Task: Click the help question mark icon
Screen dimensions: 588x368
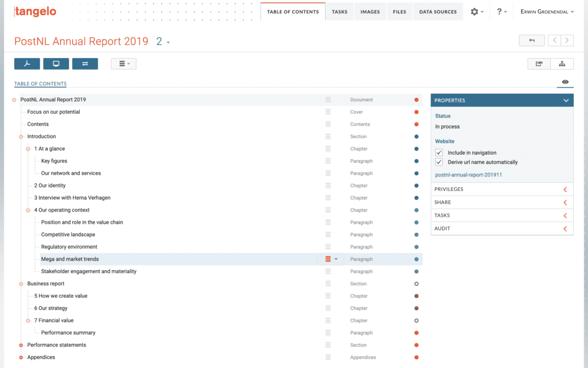Action: [x=499, y=11]
